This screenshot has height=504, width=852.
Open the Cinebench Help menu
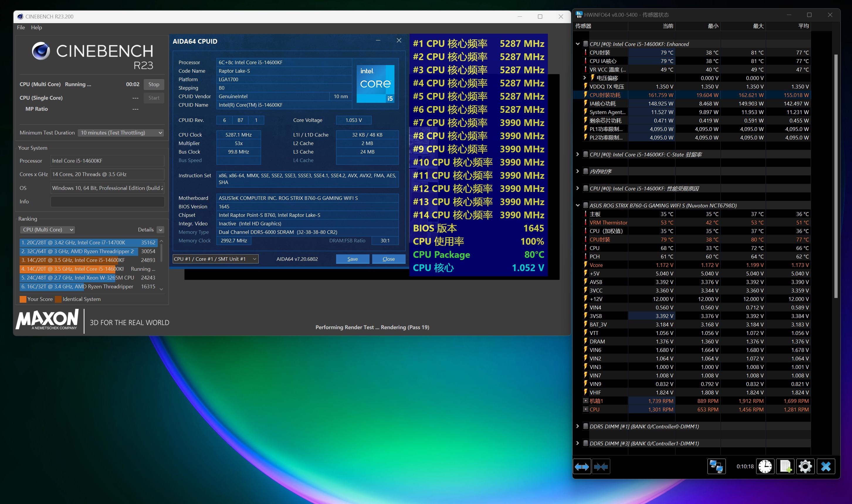36,28
